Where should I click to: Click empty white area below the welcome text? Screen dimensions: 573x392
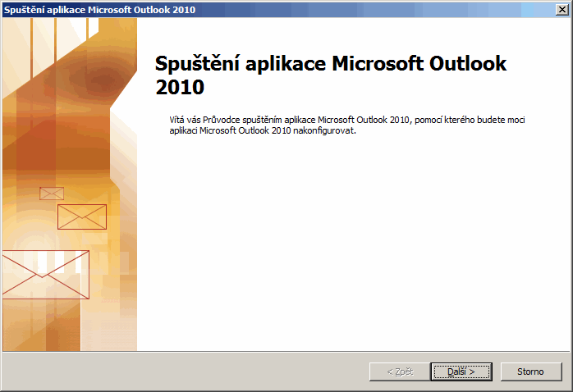coord(353,246)
